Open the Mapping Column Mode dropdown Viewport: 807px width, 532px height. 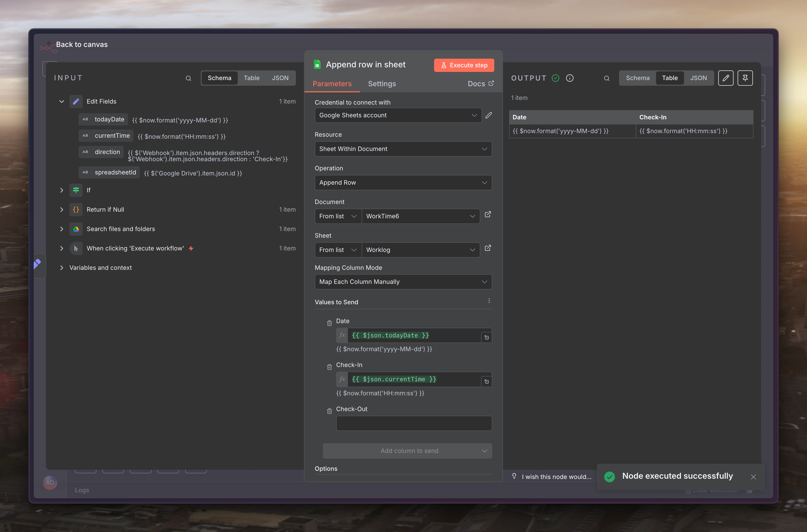tap(403, 282)
